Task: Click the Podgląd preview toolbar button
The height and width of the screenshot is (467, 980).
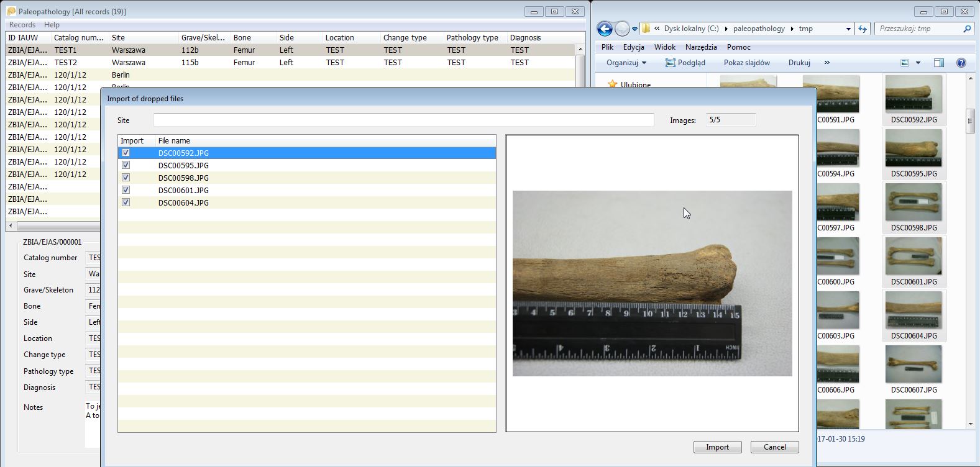Action: click(x=685, y=63)
